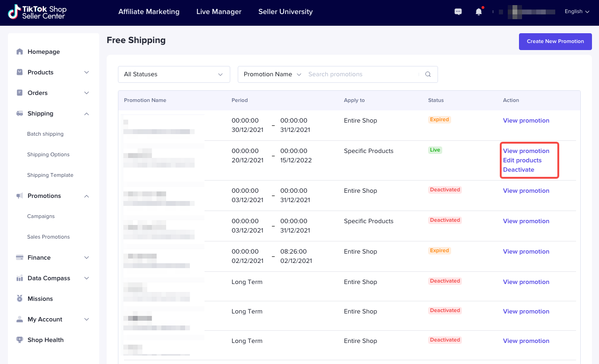Open the All Statuses dropdown
Screen dimensions: 599x364
[x=174, y=74]
